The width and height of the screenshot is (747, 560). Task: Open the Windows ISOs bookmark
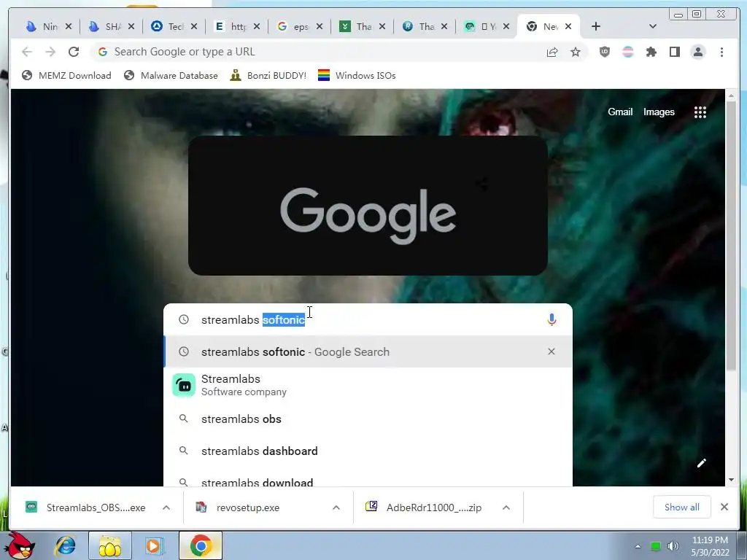(x=357, y=75)
